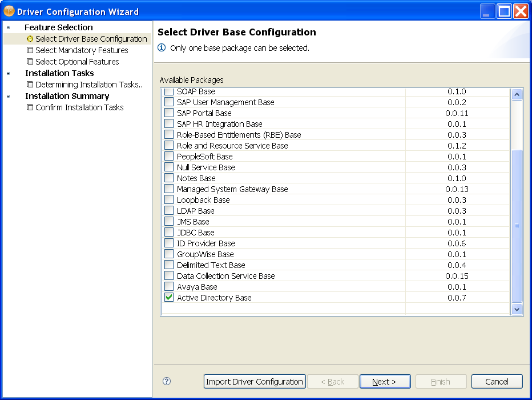Check the Avaya Base checkbox

(169, 287)
